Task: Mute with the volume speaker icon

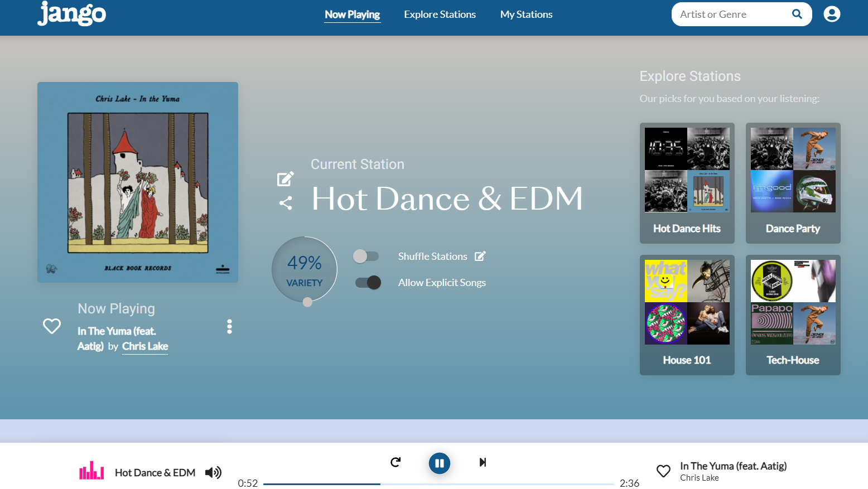Action: pyautogui.click(x=213, y=473)
